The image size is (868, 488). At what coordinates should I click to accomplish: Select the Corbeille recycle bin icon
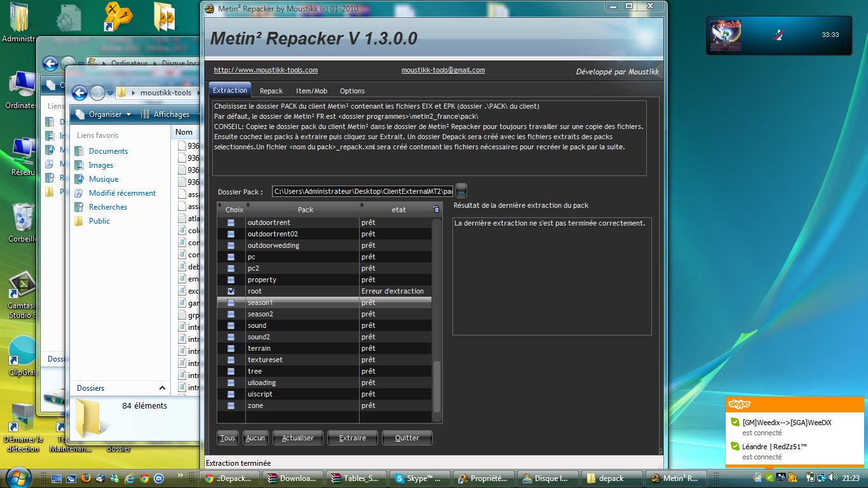pos(22,222)
